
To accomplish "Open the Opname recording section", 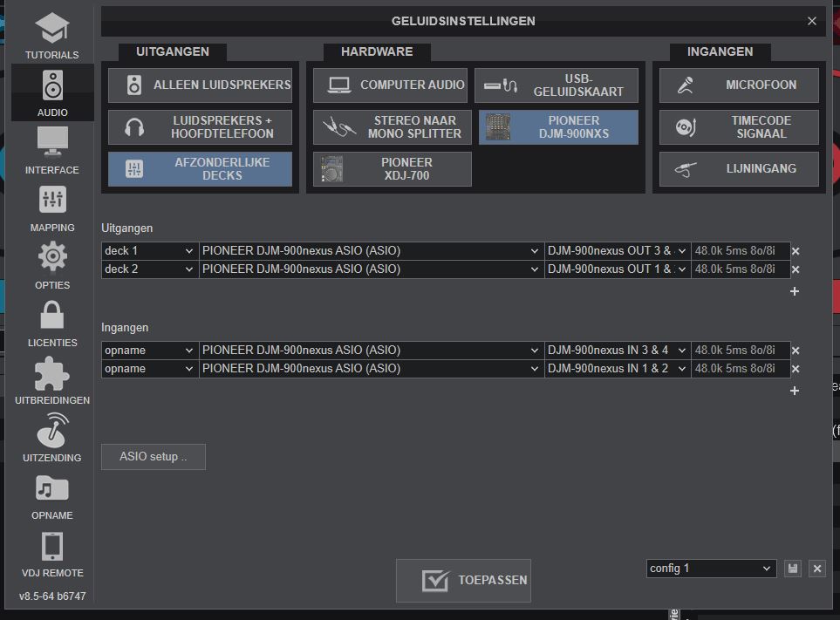I will tap(52, 496).
